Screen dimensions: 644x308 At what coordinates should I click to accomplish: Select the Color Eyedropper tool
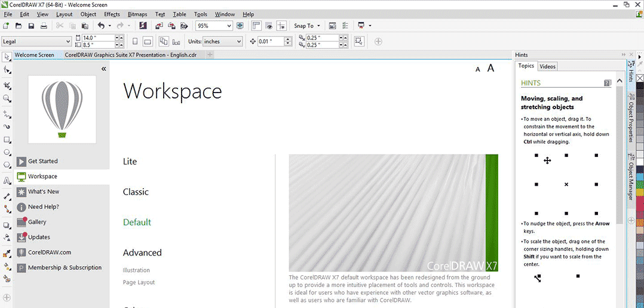coord(7,252)
